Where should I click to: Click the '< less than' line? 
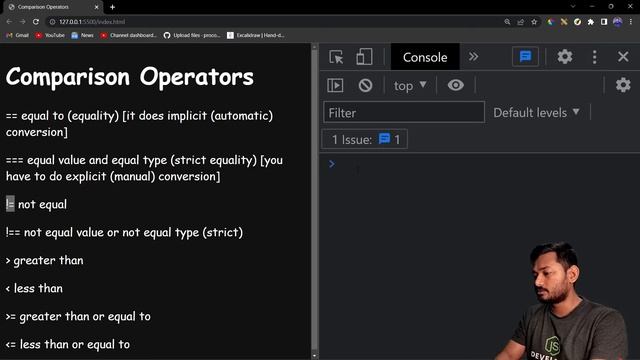click(34, 288)
